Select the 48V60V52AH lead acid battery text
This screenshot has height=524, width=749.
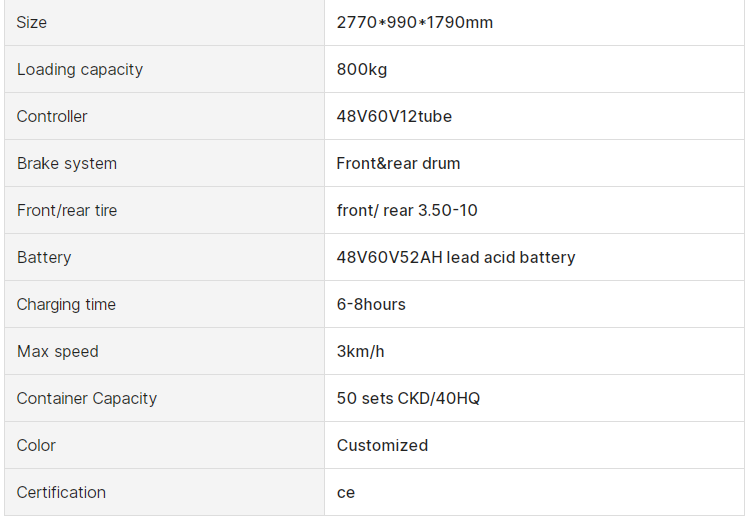[456, 257]
